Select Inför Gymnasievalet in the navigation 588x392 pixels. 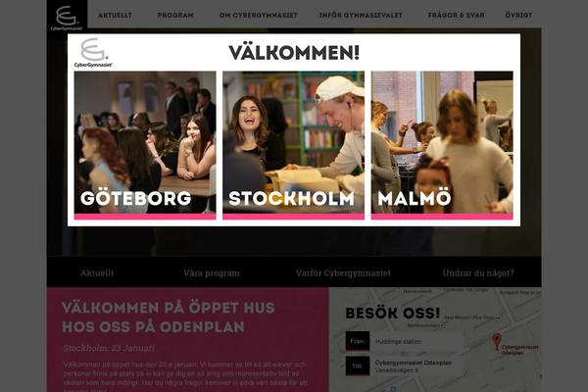coord(361,16)
